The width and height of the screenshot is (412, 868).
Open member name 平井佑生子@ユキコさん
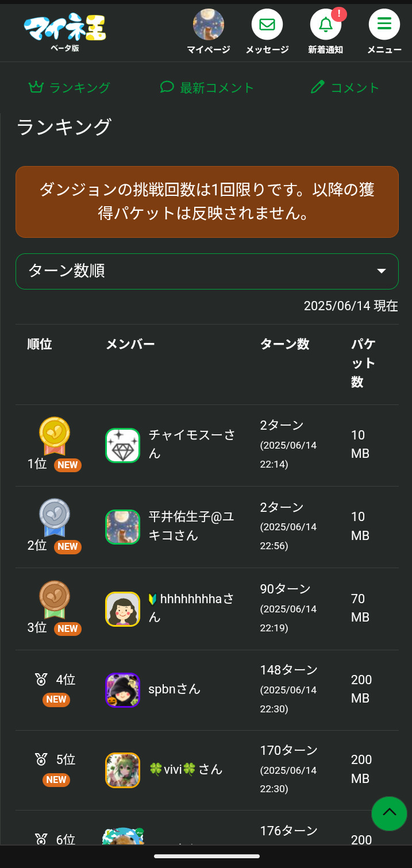[x=192, y=526]
